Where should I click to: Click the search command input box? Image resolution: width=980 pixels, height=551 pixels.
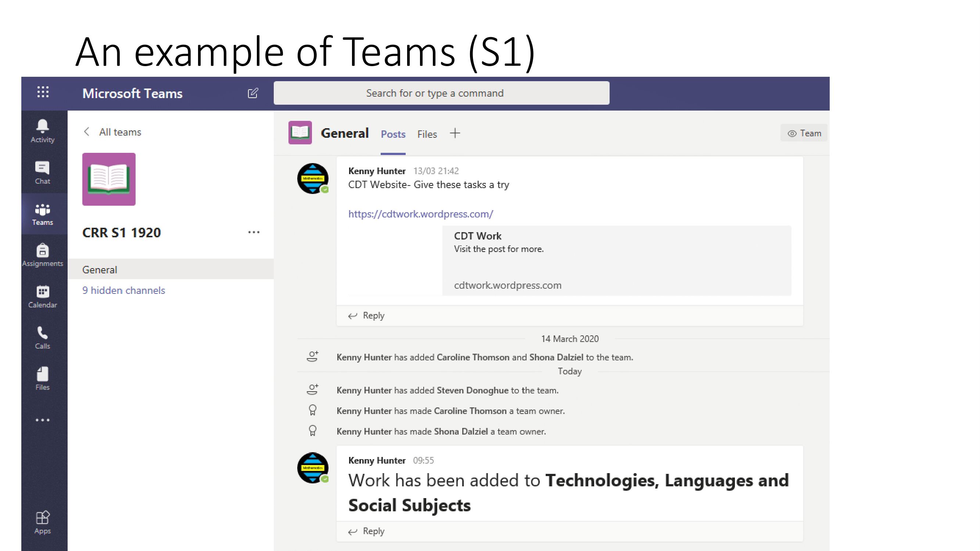(x=441, y=93)
